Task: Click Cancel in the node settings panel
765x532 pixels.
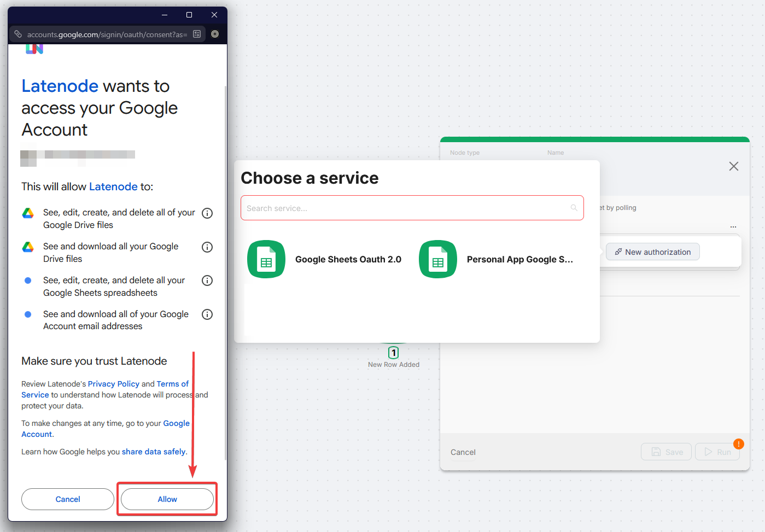Action: [463, 452]
